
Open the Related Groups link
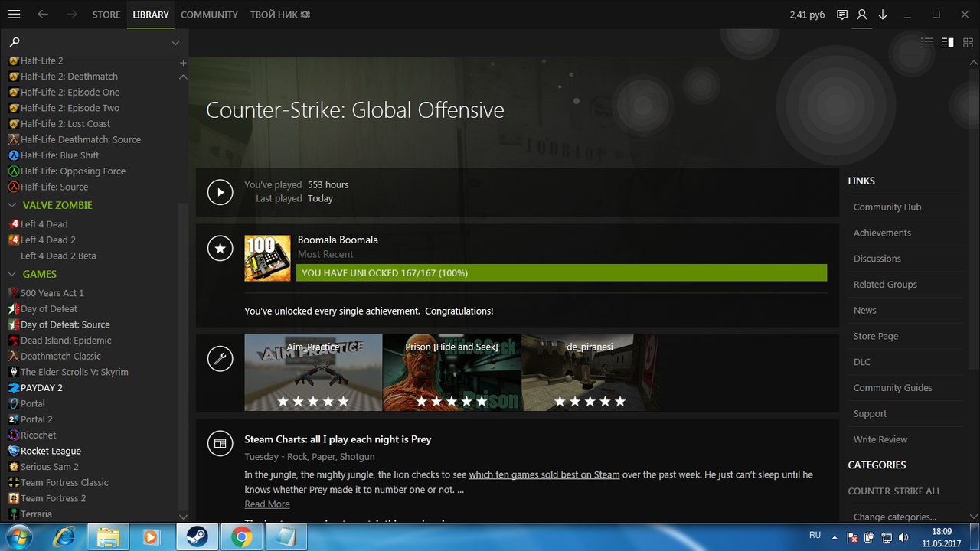pos(885,285)
